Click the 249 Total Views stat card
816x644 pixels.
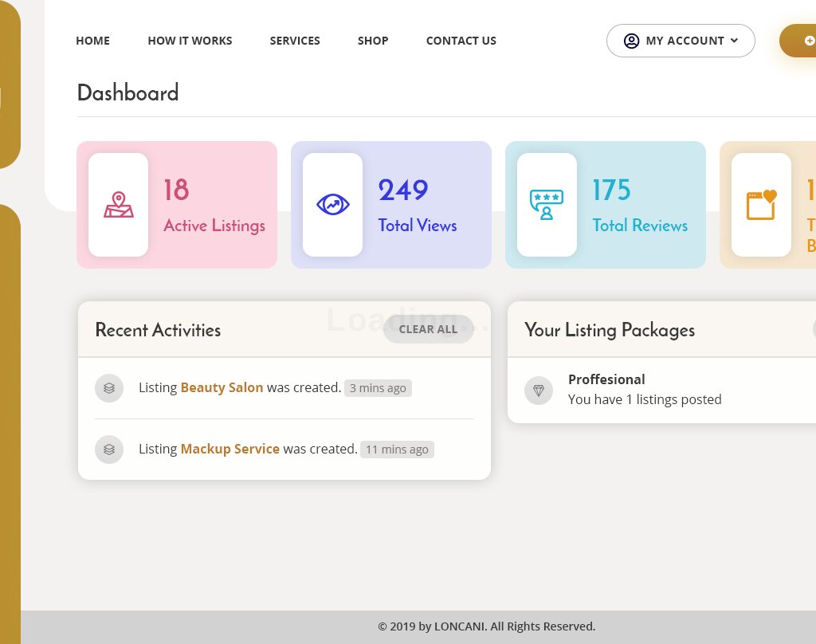(x=391, y=205)
